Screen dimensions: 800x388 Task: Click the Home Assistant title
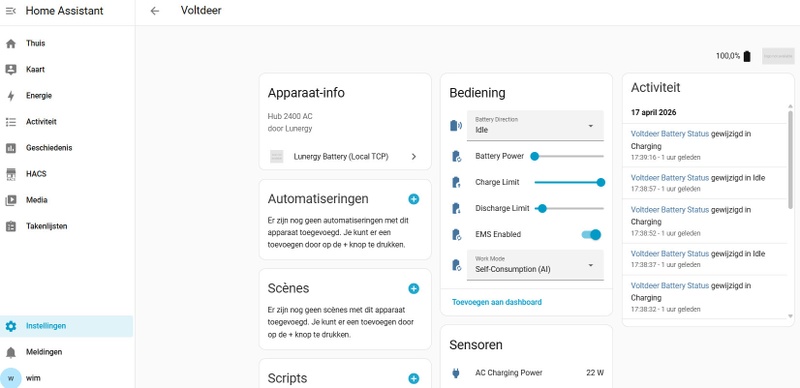(x=64, y=11)
